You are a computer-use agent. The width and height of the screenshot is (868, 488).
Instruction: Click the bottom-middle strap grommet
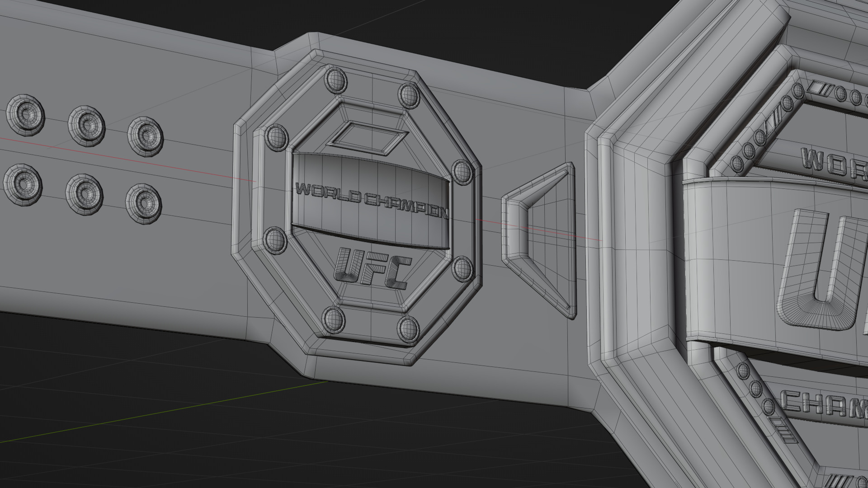(x=84, y=195)
